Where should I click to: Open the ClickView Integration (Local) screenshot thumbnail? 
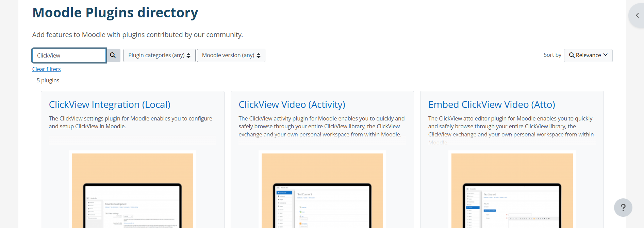coord(132,191)
